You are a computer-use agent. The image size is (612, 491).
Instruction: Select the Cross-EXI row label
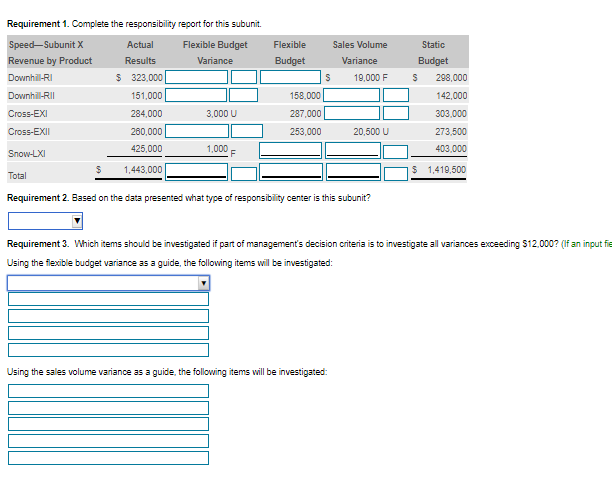tap(28, 114)
